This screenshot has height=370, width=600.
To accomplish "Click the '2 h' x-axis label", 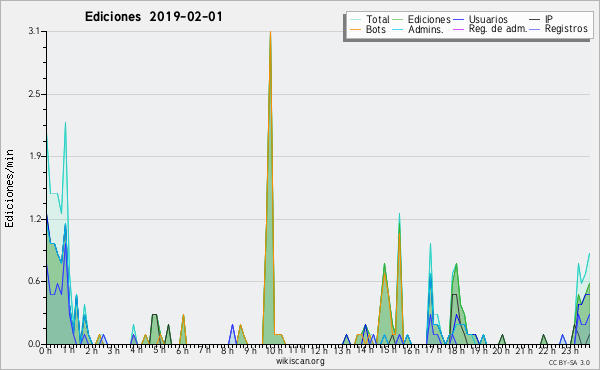I will tap(91, 350).
